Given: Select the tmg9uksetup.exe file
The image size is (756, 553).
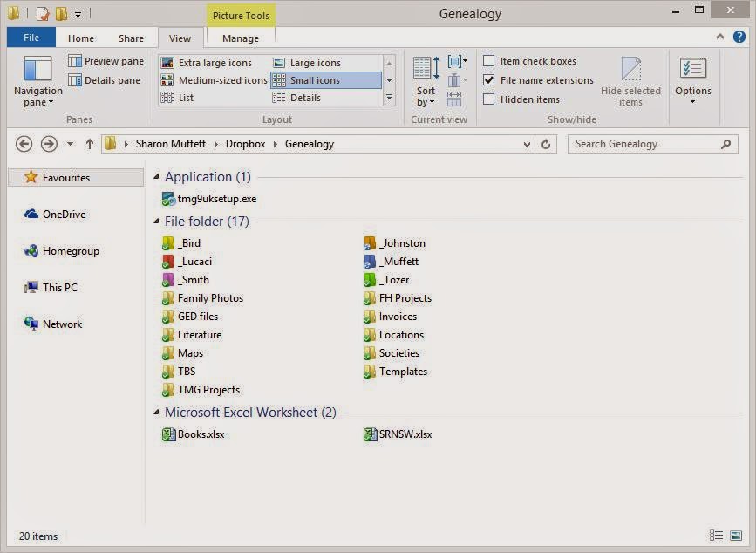Looking at the screenshot, I should point(209,199).
